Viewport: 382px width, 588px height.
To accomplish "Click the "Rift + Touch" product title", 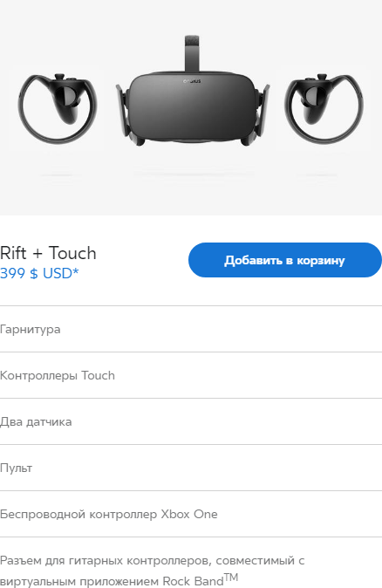I will tap(48, 253).
